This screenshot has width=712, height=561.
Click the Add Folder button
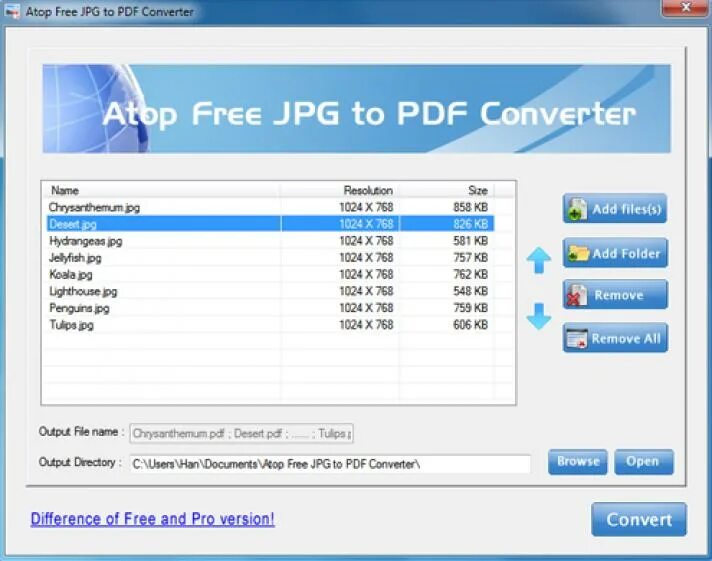coord(615,253)
